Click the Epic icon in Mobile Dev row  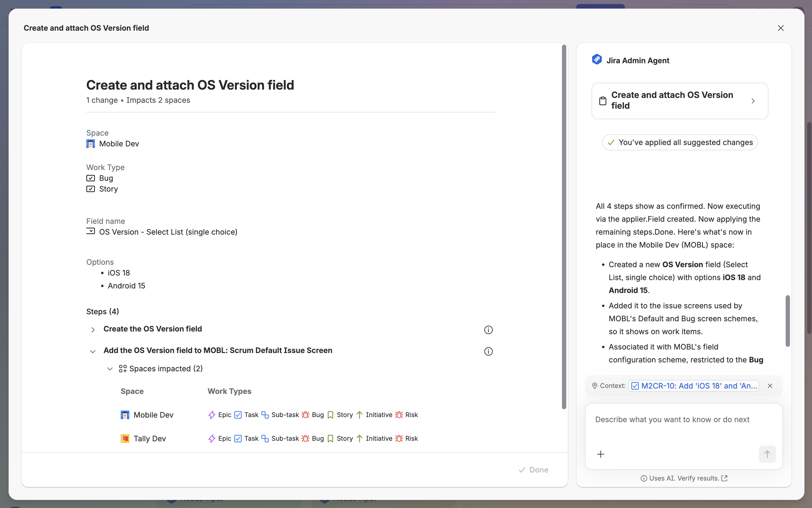click(x=212, y=415)
